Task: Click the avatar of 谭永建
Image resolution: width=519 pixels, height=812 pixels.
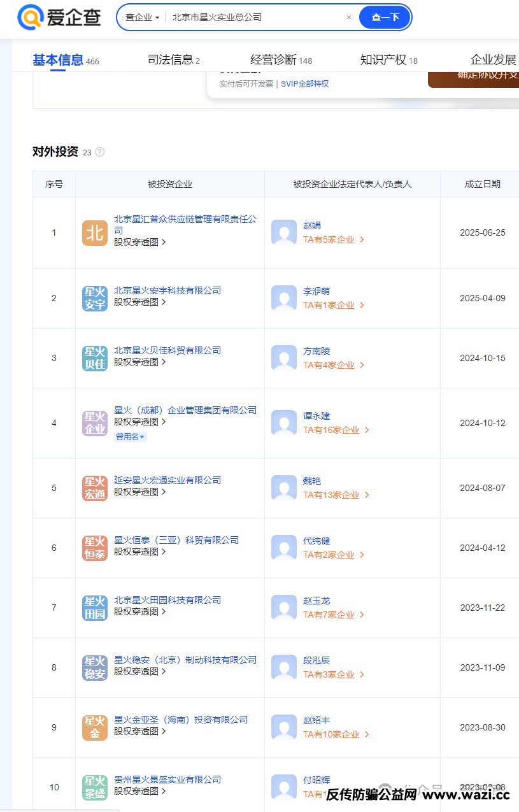Action: pyautogui.click(x=284, y=423)
